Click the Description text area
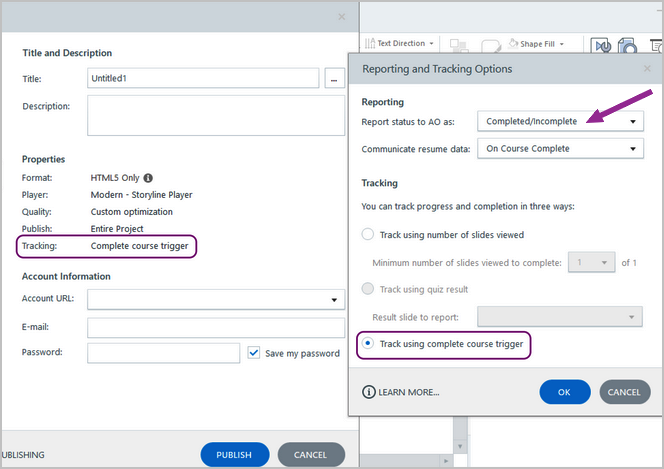Screen dimensions: 664x469 pyautogui.click(x=216, y=115)
